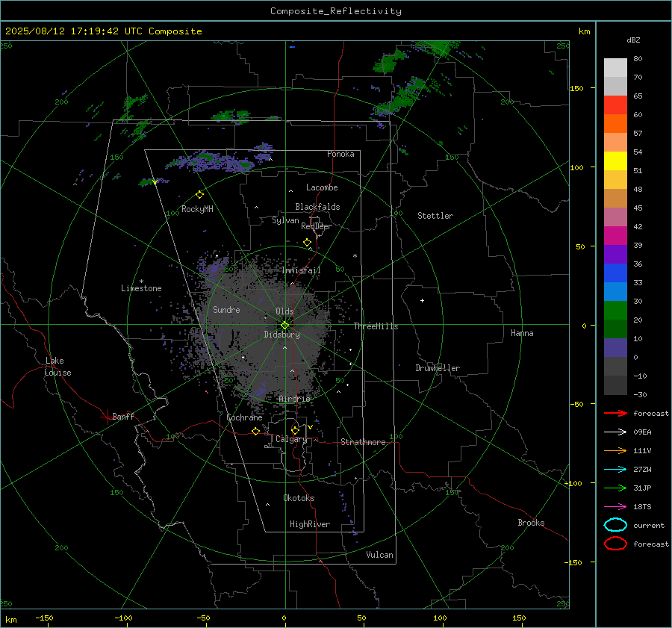Click the Okotoks town label
The width and height of the screenshot is (672, 628).
point(299,498)
